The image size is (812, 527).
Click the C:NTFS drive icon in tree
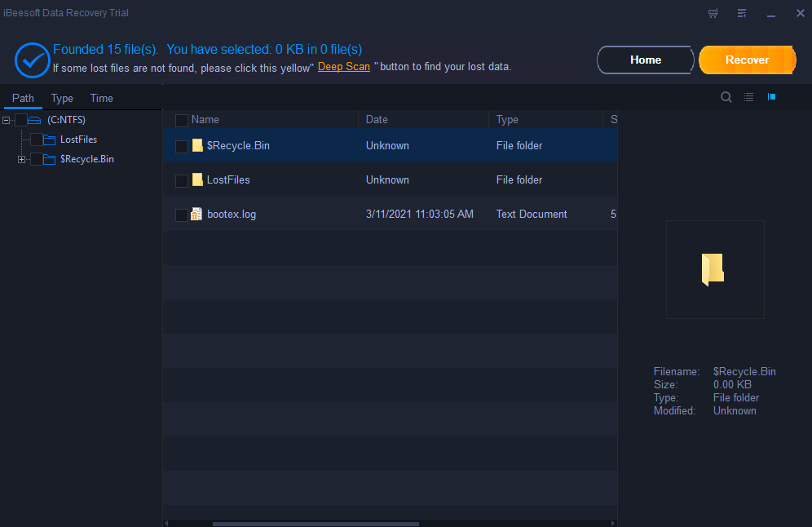(34, 120)
